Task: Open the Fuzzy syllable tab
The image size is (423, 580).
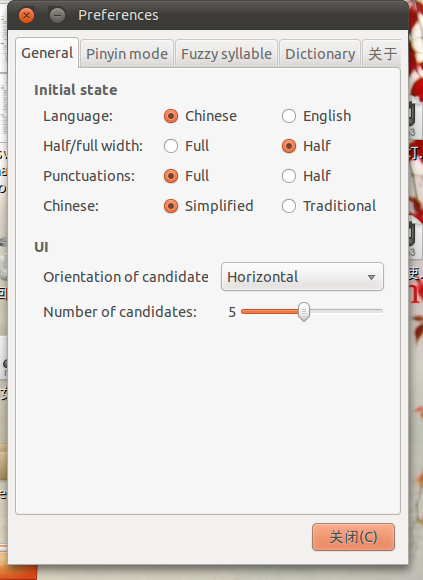Action: point(226,54)
